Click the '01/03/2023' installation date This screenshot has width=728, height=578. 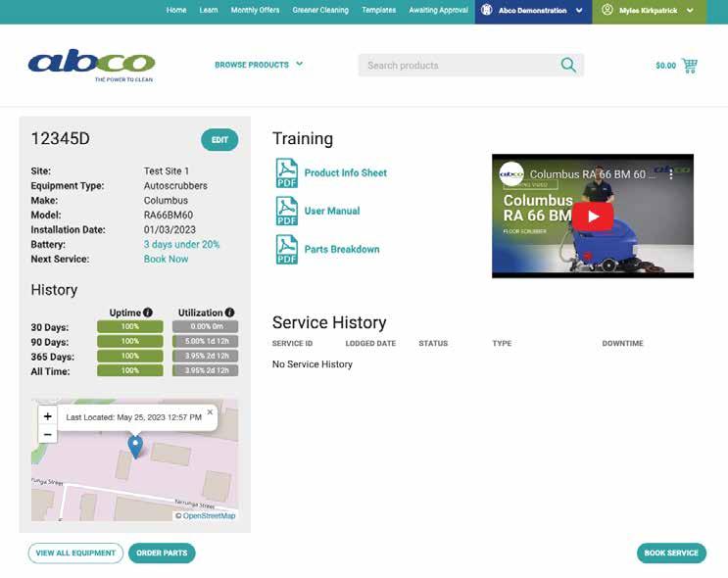pos(170,230)
